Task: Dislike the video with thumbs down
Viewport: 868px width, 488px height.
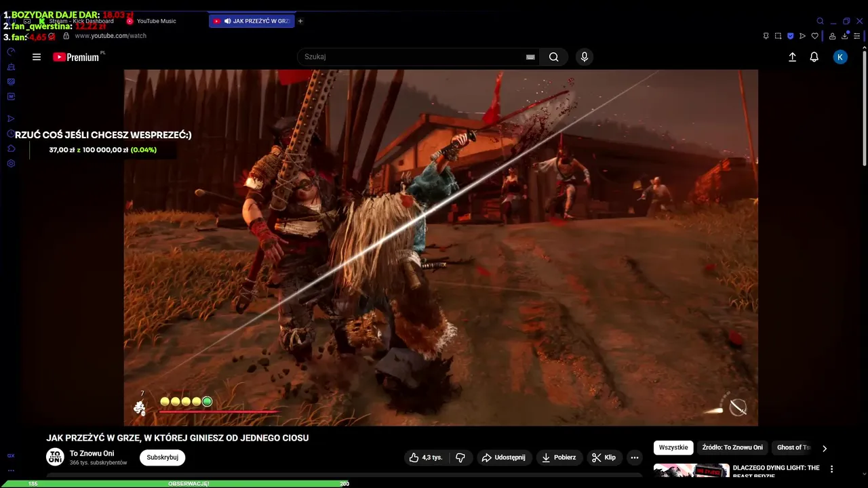Action: click(460, 457)
